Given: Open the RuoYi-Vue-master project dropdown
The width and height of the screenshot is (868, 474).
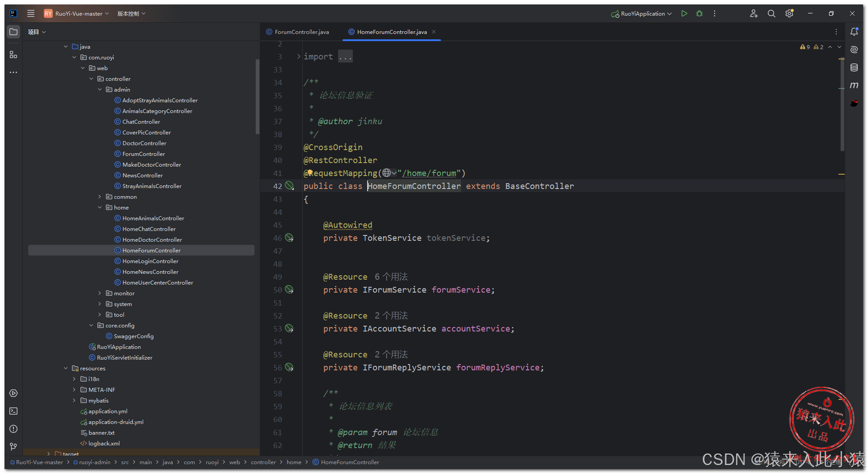Looking at the screenshot, I should point(76,13).
